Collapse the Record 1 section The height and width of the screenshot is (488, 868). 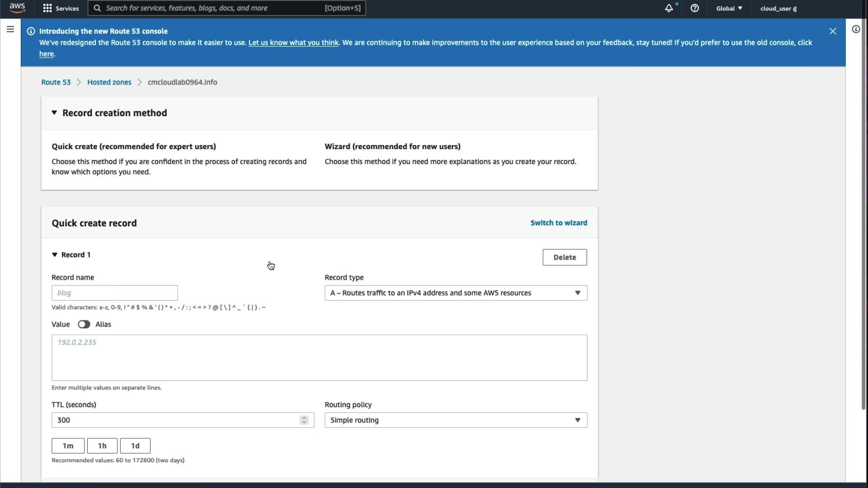[55, 255]
